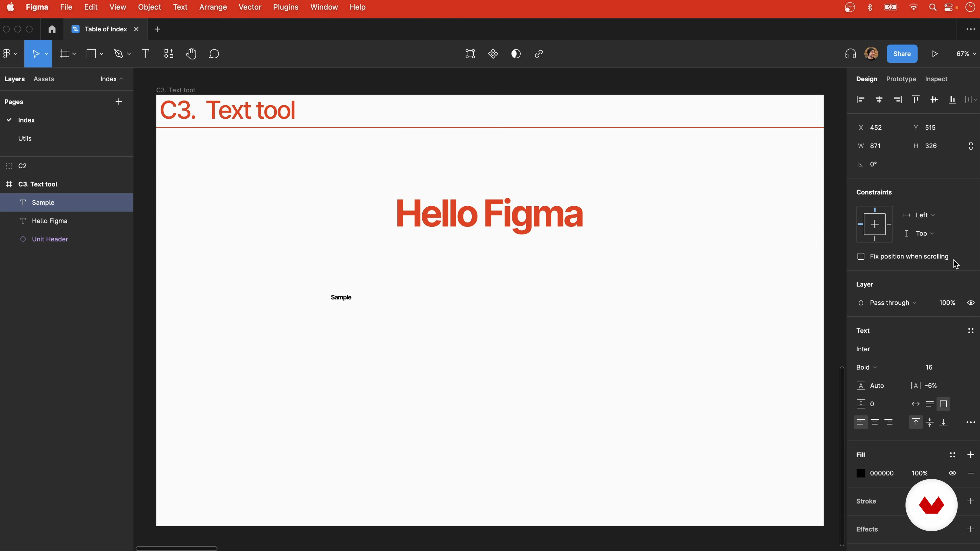The width and height of the screenshot is (980, 551).
Task: Set text resizing to auto width
Action: [916, 404]
